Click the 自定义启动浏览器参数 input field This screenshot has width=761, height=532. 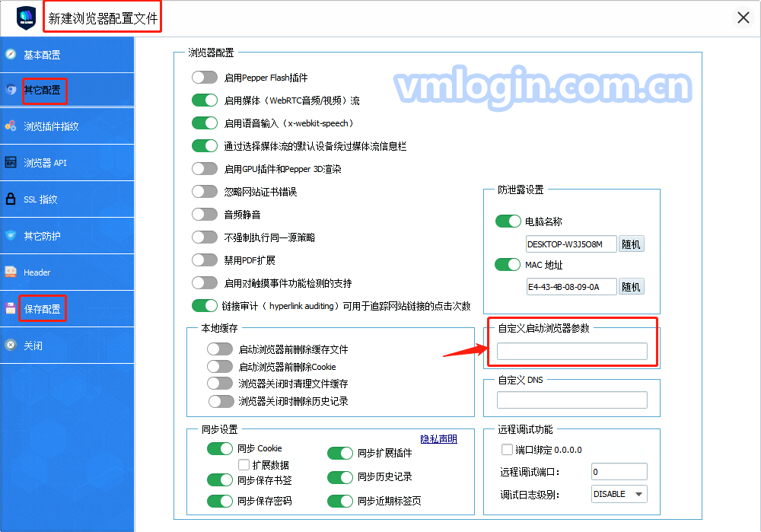click(572, 351)
